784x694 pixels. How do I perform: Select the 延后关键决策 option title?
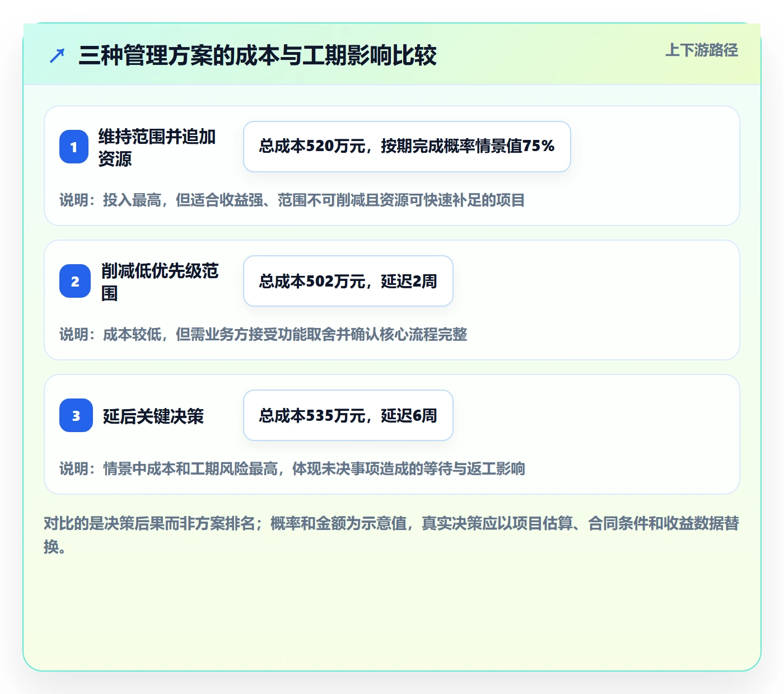[x=153, y=416]
